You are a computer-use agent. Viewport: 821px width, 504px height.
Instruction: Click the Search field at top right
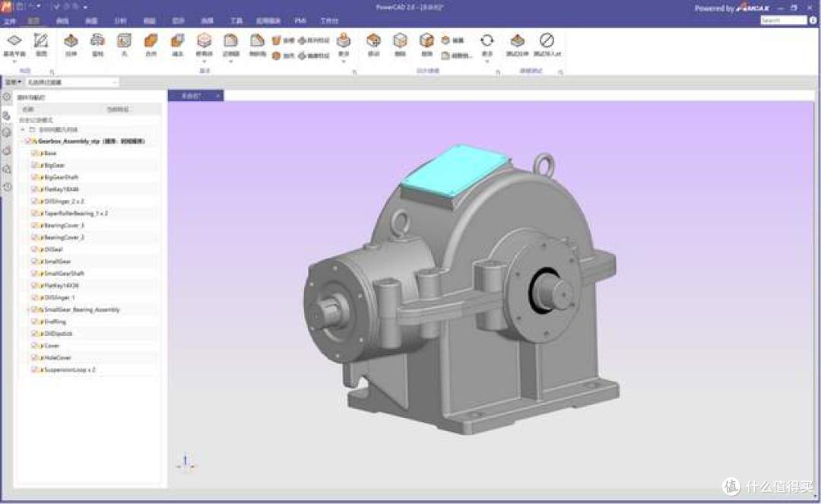click(x=783, y=21)
